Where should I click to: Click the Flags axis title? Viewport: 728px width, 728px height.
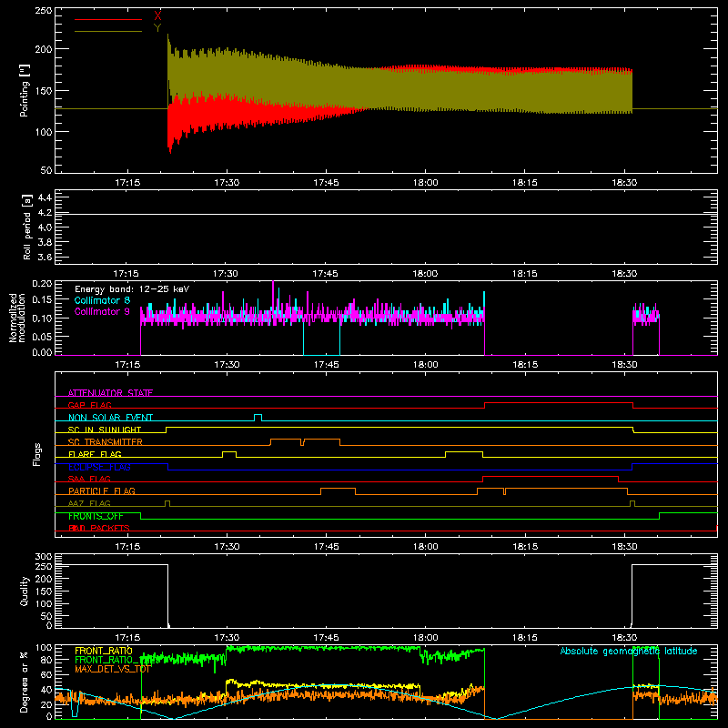click(x=37, y=454)
